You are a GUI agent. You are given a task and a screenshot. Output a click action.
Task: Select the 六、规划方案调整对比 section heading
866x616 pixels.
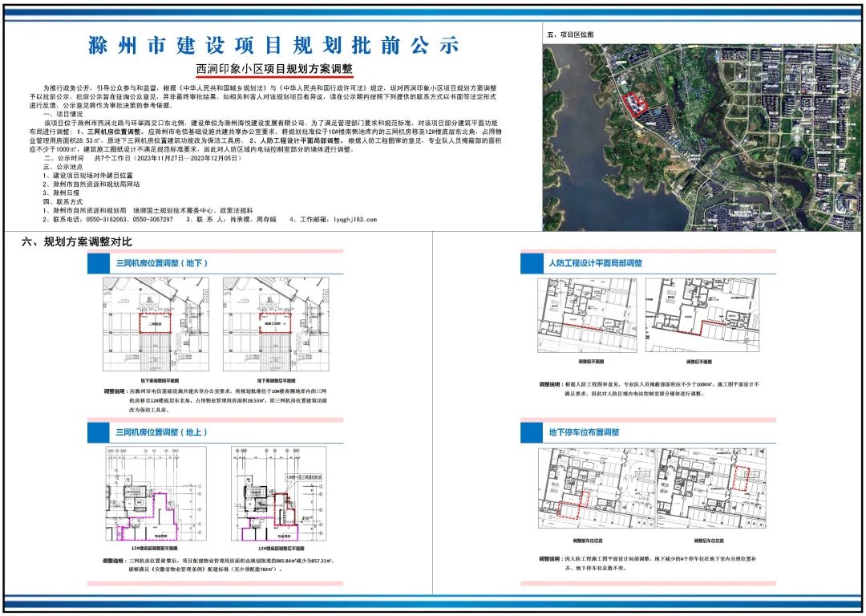point(77,241)
